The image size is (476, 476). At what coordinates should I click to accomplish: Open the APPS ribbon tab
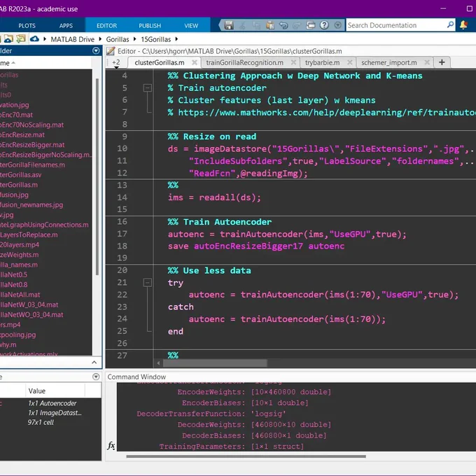click(x=66, y=26)
